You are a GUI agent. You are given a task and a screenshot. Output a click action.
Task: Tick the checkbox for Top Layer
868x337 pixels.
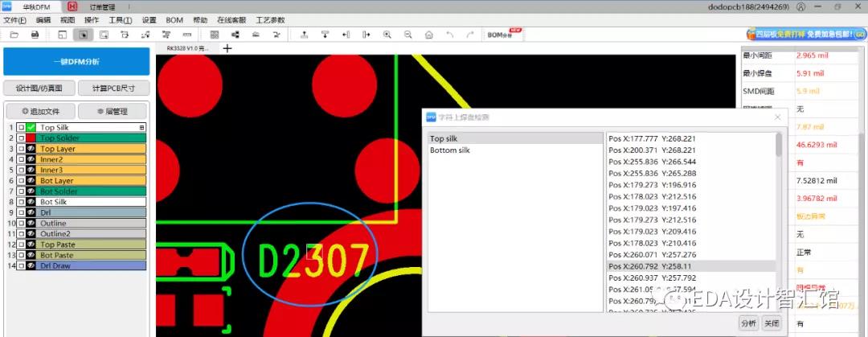pos(20,149)
